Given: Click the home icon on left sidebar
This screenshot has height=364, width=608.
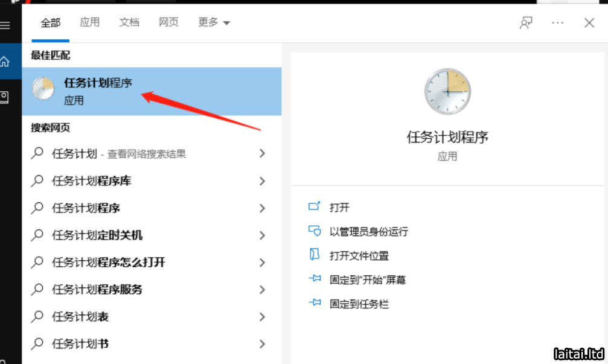Looking at the screenshot, I should 5,61.
